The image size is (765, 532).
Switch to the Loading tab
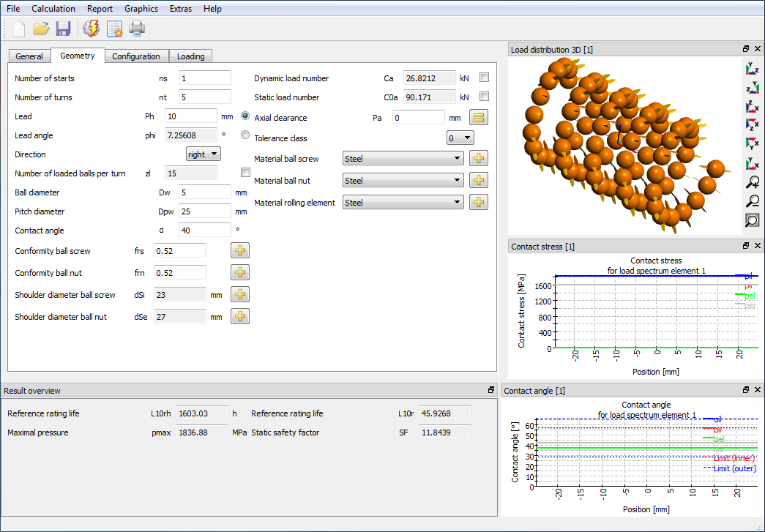190,56
